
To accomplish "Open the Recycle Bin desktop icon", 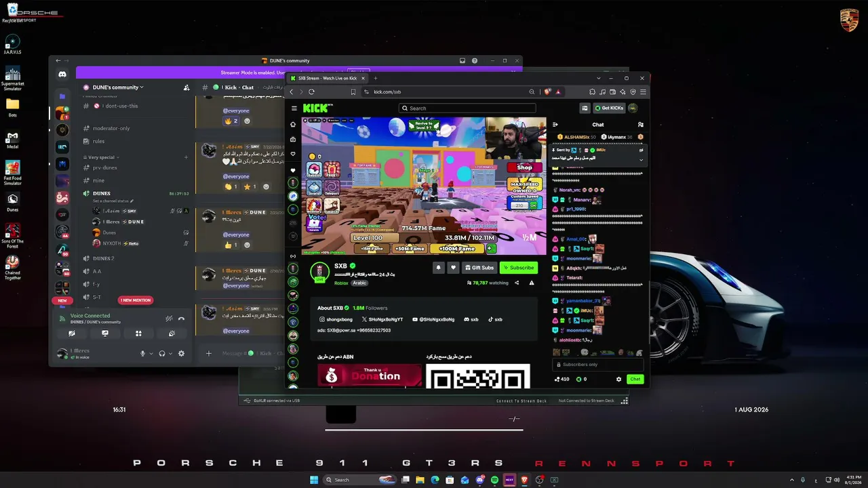I will 12,13.
